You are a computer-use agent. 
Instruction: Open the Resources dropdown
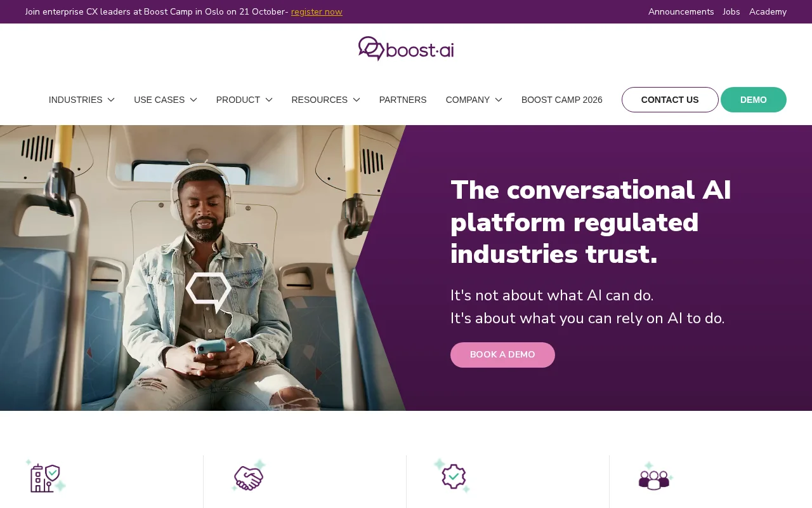click(x=326, y=100)
